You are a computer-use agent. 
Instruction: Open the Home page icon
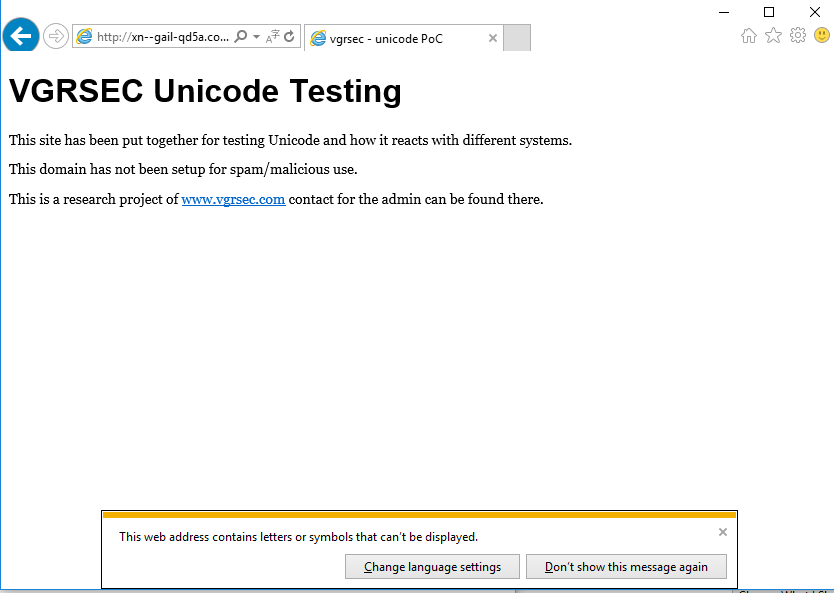(749, 36)
